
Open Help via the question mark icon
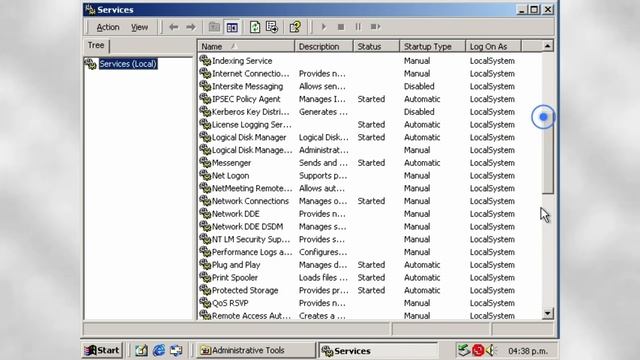point(295,27)
